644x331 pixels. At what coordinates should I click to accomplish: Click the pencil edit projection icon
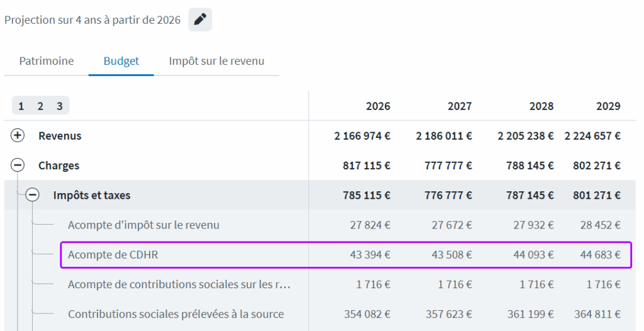[x=200, y=20]
